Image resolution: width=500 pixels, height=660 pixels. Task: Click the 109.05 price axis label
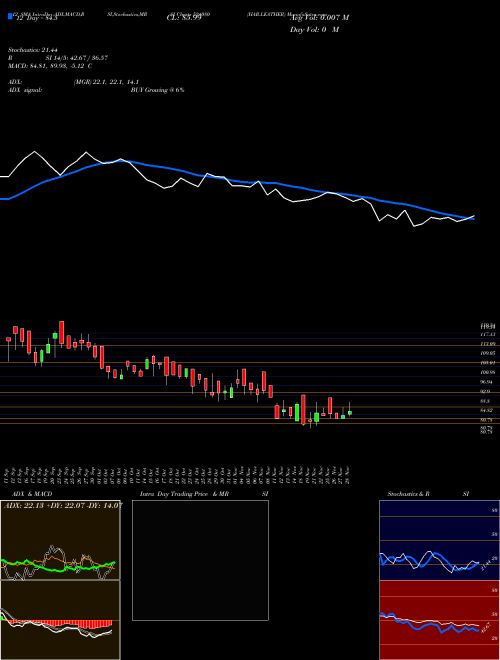click(x=487, y=353)
